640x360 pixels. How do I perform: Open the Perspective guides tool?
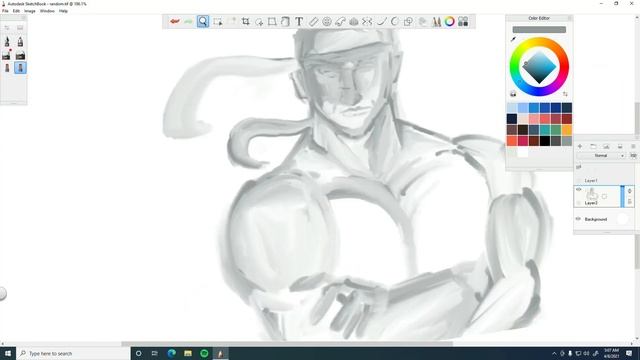354,22
